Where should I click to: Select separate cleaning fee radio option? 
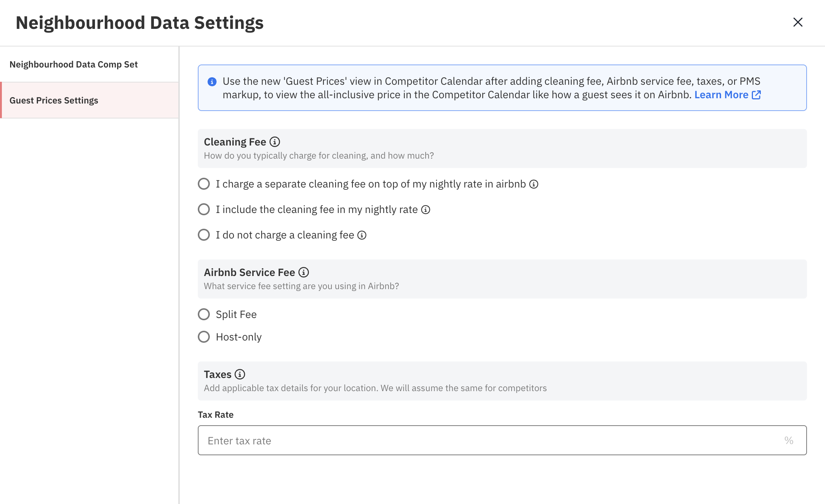204,184
